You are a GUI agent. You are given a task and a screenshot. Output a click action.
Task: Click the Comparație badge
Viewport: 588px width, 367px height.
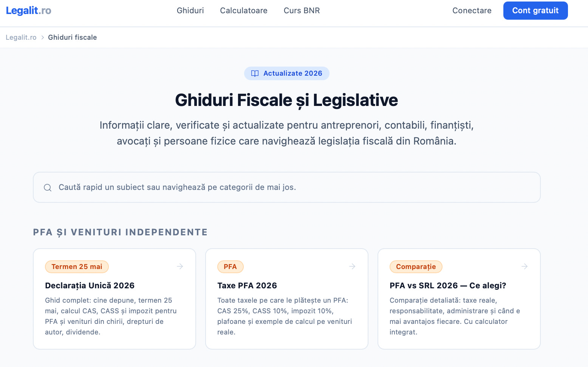pyautogui.click(x=416, y=267)
